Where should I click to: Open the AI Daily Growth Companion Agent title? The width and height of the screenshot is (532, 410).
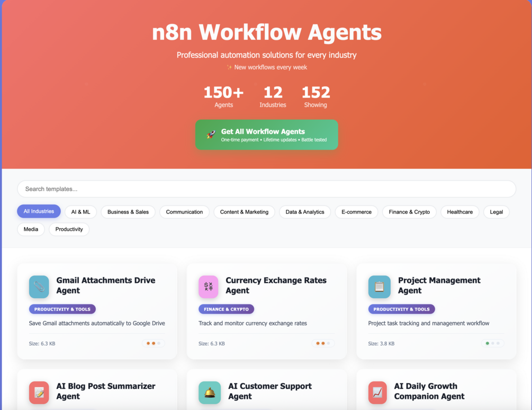click(x=429, y=391)
